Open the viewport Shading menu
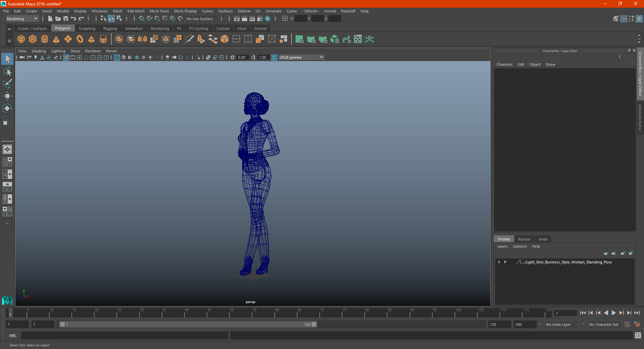Viewport: 644px width, 349px height. [x=39, y=51]
